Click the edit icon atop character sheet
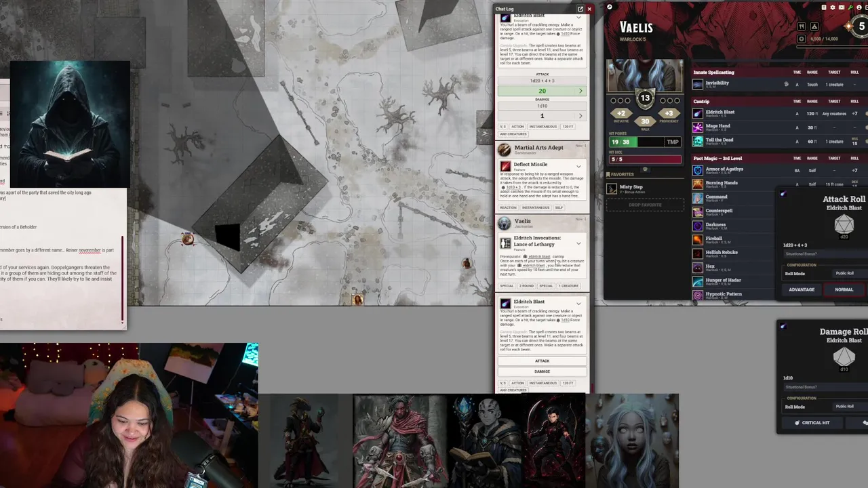Viewport: 868px width, 488px height. click(x=609, y=7)
